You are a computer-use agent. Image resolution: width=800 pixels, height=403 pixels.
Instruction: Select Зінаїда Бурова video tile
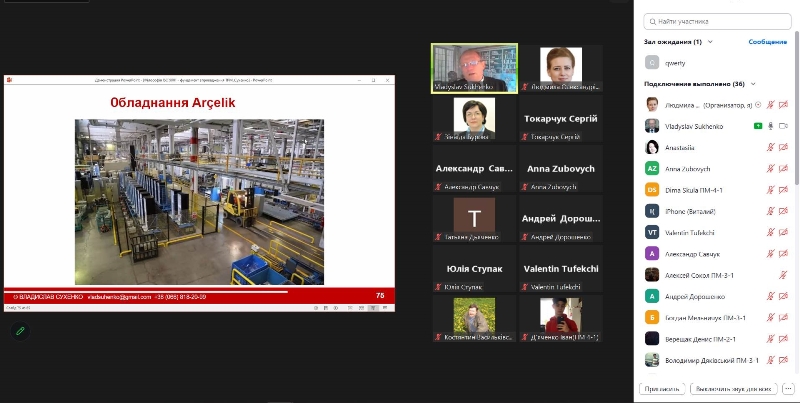coord(474,118)
